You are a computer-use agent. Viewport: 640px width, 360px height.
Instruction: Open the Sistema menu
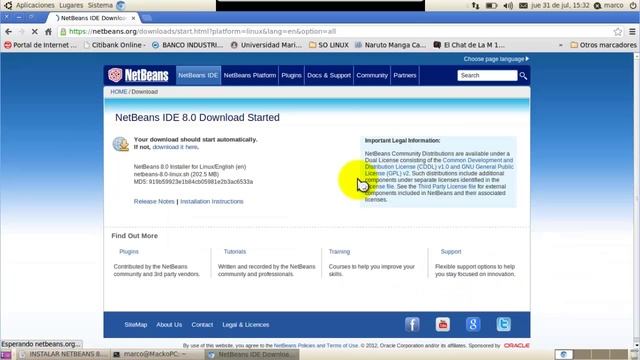(x=100, y=5)
